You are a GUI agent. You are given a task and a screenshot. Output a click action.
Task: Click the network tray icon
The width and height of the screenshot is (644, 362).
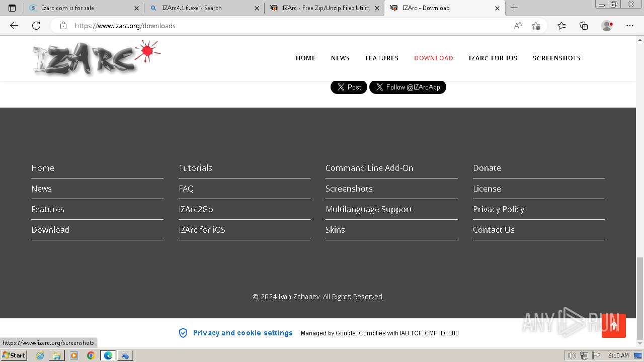click(x=584, y=355)
